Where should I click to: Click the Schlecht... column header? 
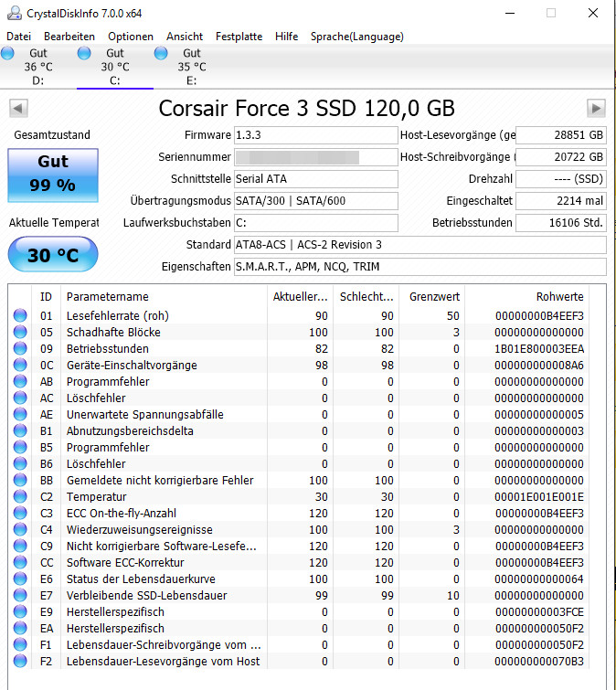tap(366, 297)
